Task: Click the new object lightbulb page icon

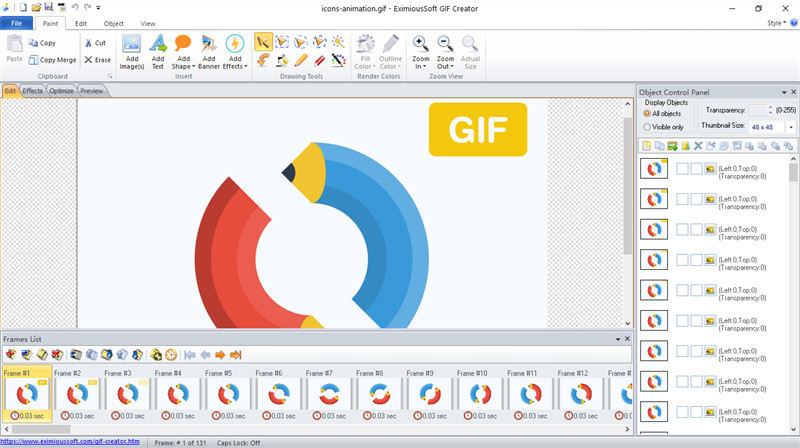Action: (646, 146)
